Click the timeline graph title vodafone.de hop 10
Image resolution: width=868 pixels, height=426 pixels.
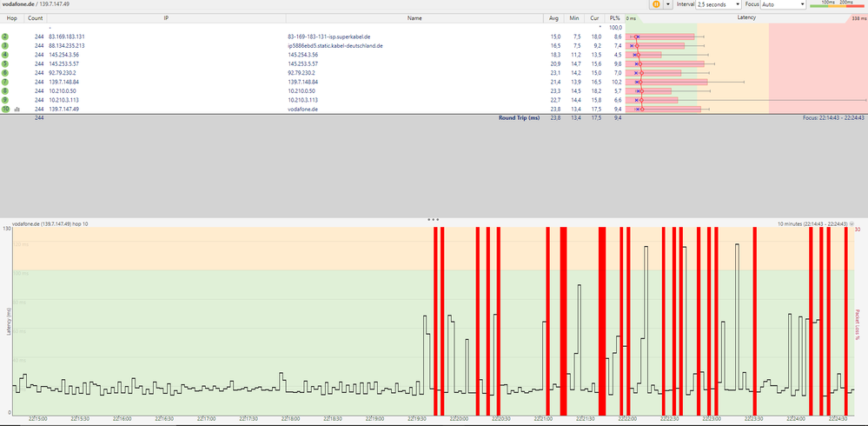50,223
